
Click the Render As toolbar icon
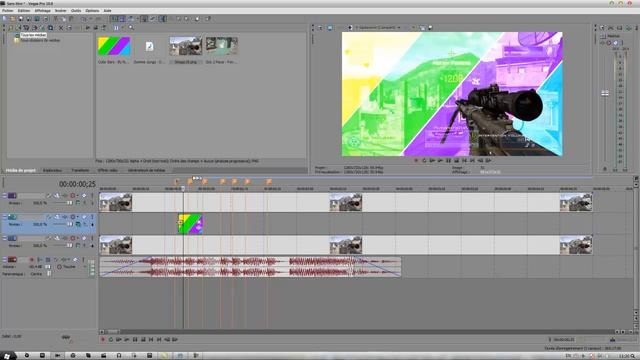37,19
